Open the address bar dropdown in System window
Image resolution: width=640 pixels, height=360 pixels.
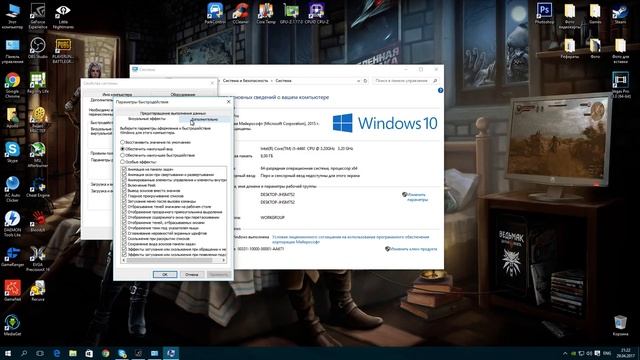click(x=358, y=81)
